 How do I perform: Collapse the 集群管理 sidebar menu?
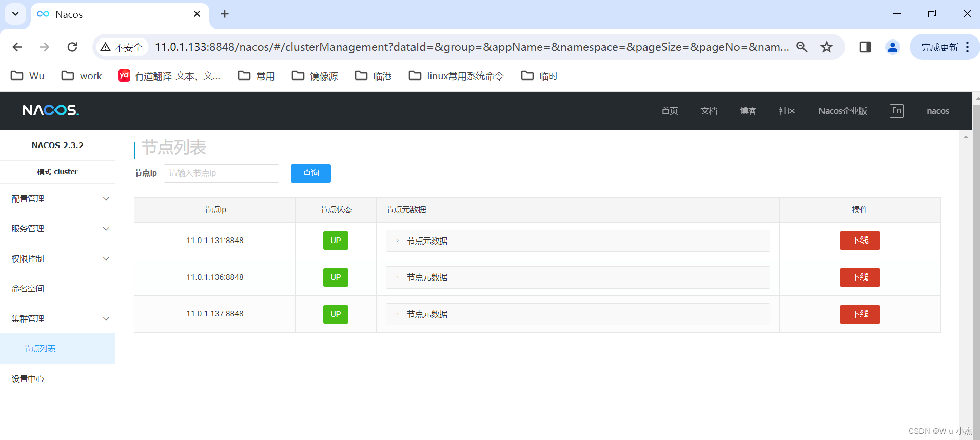coord(57,319)
